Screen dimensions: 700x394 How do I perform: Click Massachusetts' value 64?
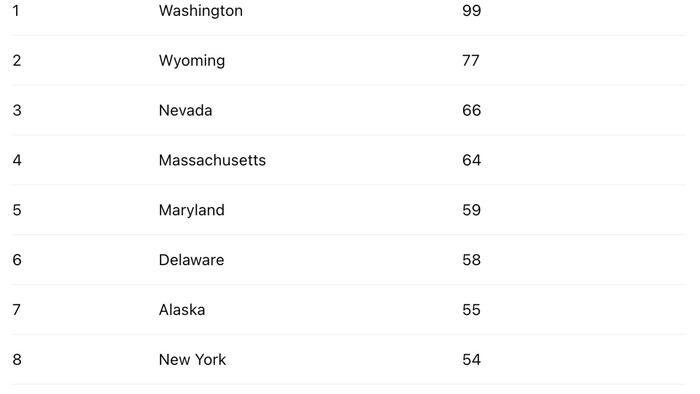[x=471, y=160]
